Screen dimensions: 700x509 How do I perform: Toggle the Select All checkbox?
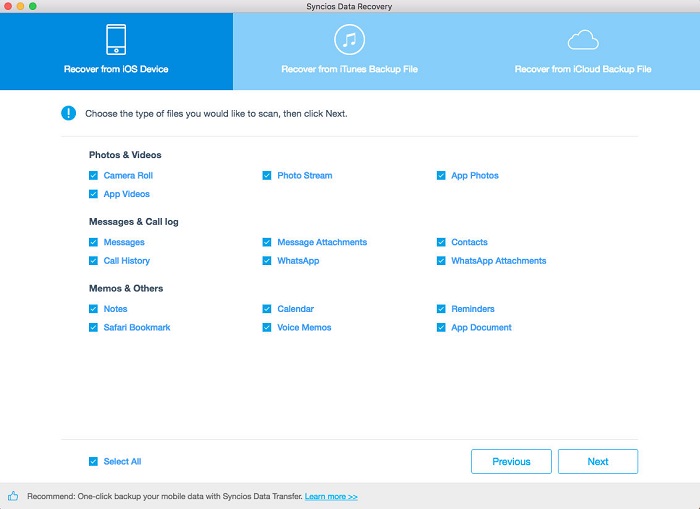[93, 462]
